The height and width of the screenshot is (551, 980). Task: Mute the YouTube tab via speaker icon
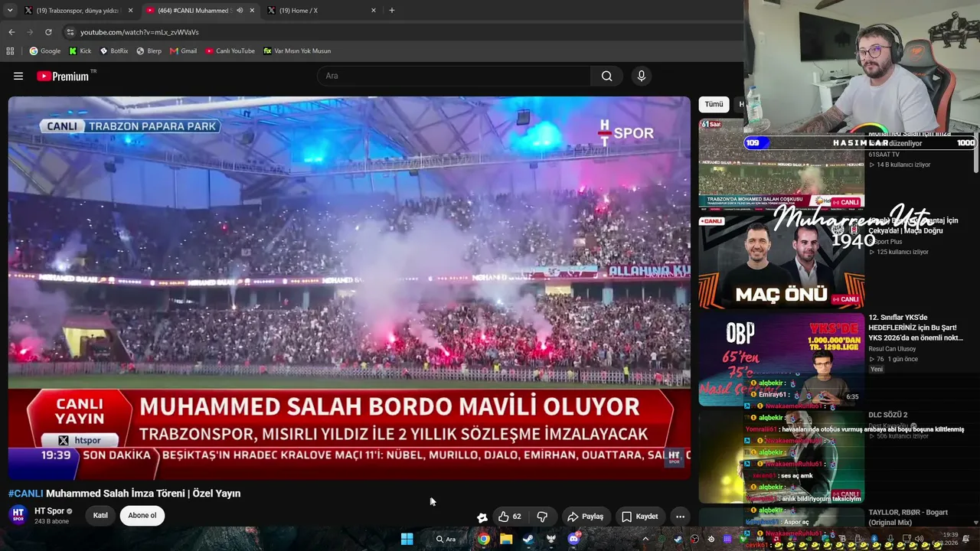[x=240, y=11]
